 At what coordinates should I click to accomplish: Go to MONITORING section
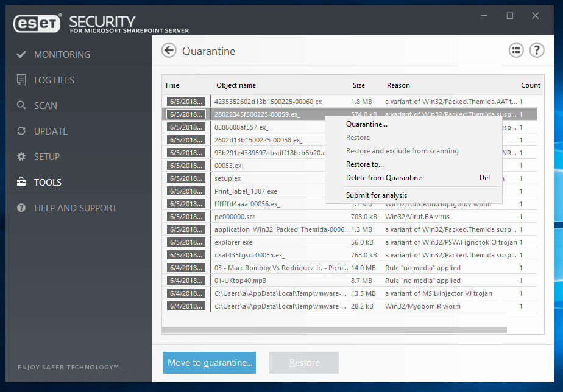pyautogui.click(x=62, y=55)
